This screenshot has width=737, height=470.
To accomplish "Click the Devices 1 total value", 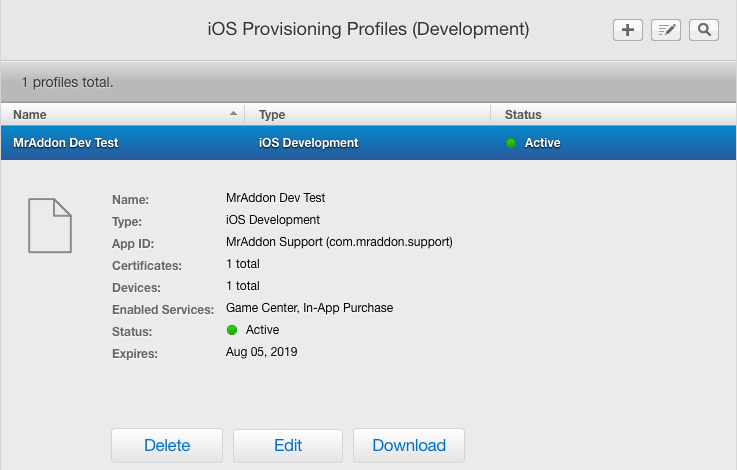I will click(243, 286).
